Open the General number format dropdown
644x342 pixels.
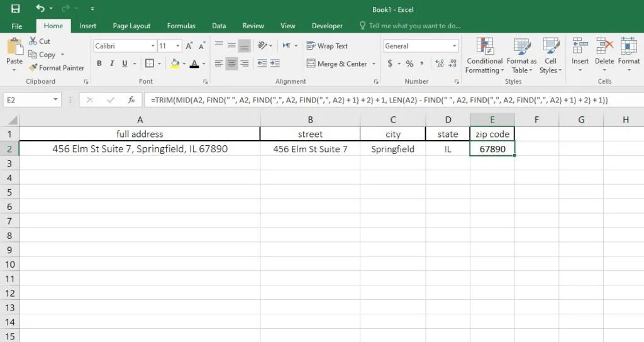click(x=454, y=46)
